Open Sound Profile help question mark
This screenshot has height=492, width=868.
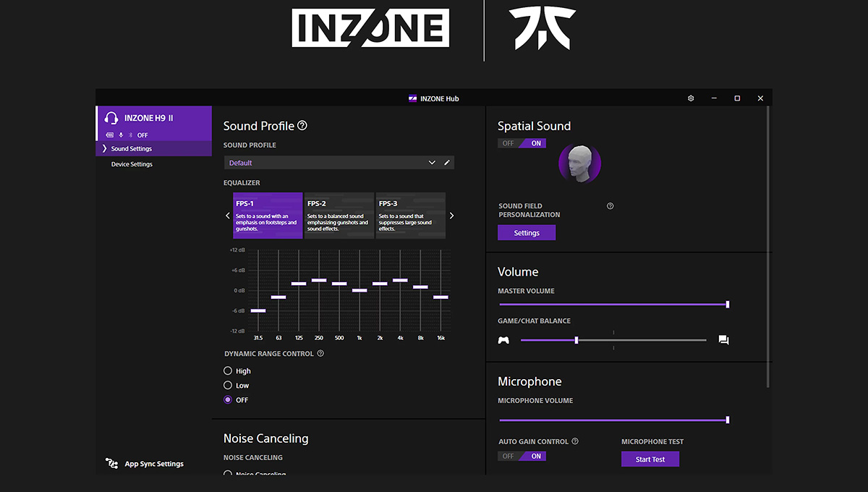point(302,125)
